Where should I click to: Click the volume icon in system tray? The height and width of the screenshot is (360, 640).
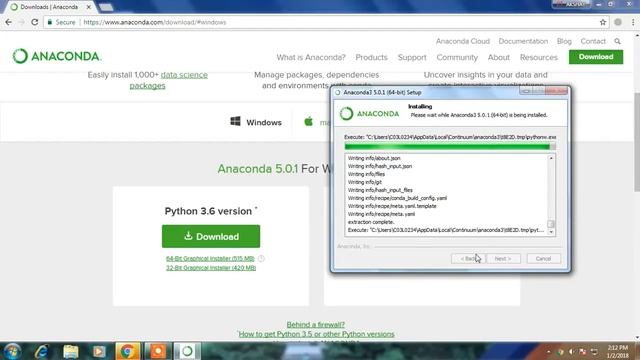coord(571,351)
